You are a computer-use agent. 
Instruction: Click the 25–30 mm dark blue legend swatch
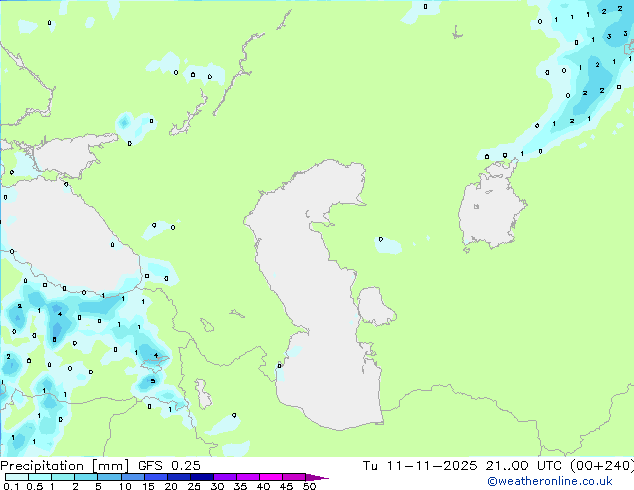202,477
